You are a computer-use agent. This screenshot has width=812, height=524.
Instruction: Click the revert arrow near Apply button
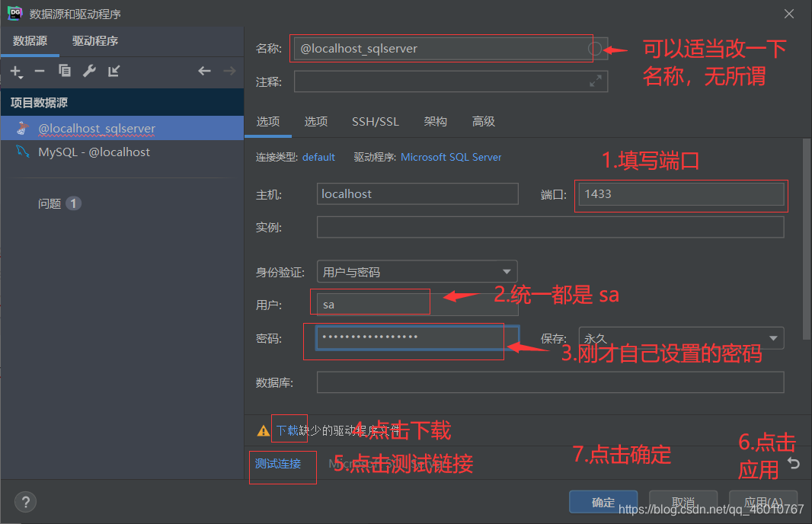pyautogui.click(x=794, y=462)
